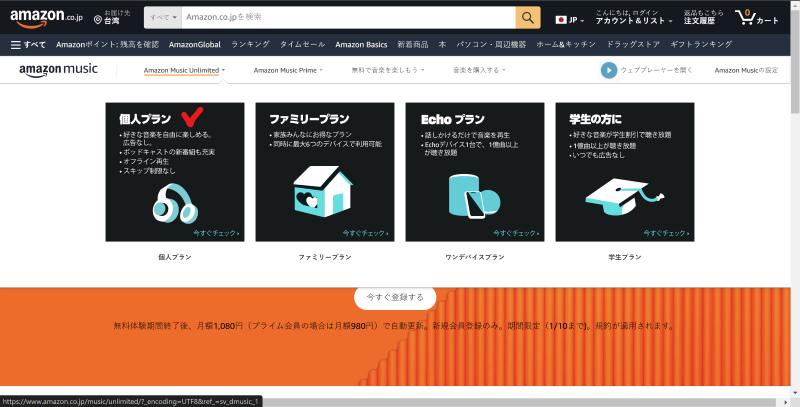Click the headphones illustration in 個人プラン card
This screenshot has width=800, height=407.
[x=175, y=203]
